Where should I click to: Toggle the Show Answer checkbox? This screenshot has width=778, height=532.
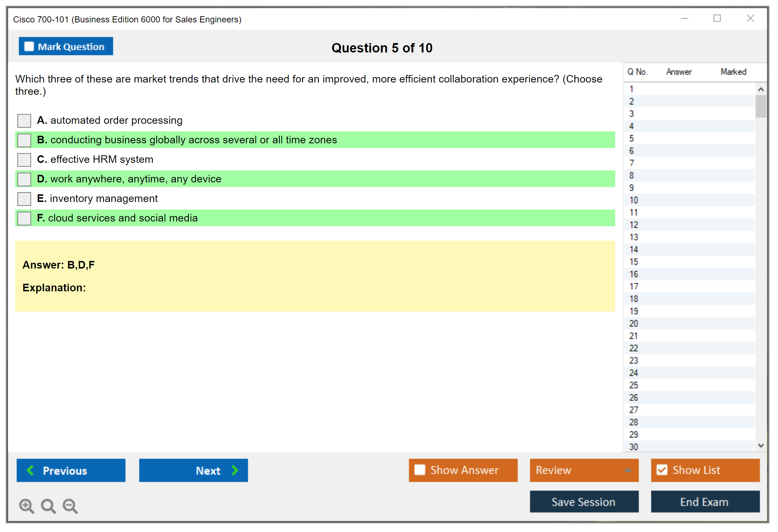(420, 470)
